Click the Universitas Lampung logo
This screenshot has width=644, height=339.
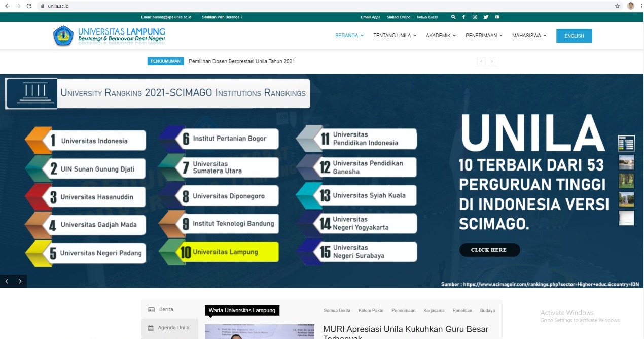pos(109,36)
